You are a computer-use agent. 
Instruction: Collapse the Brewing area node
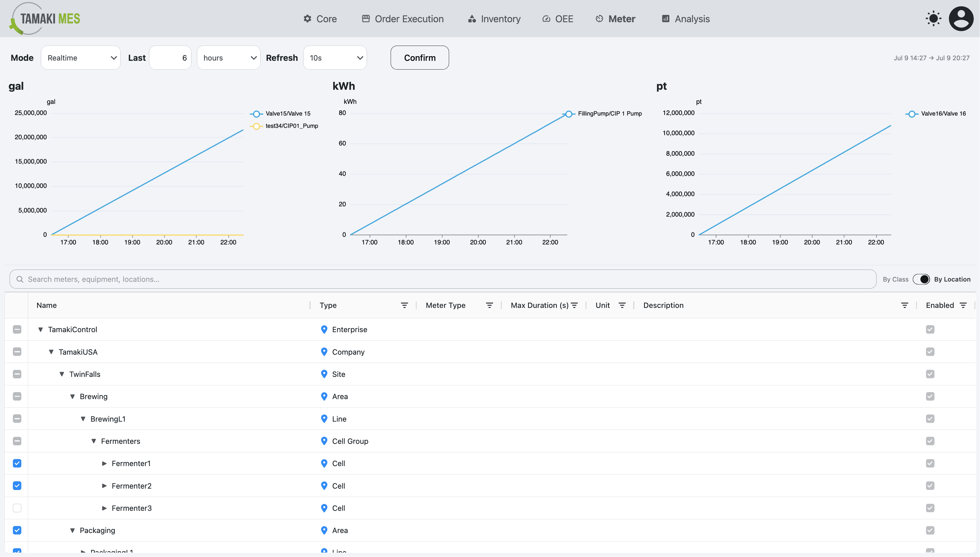click(x=72, y=396)
